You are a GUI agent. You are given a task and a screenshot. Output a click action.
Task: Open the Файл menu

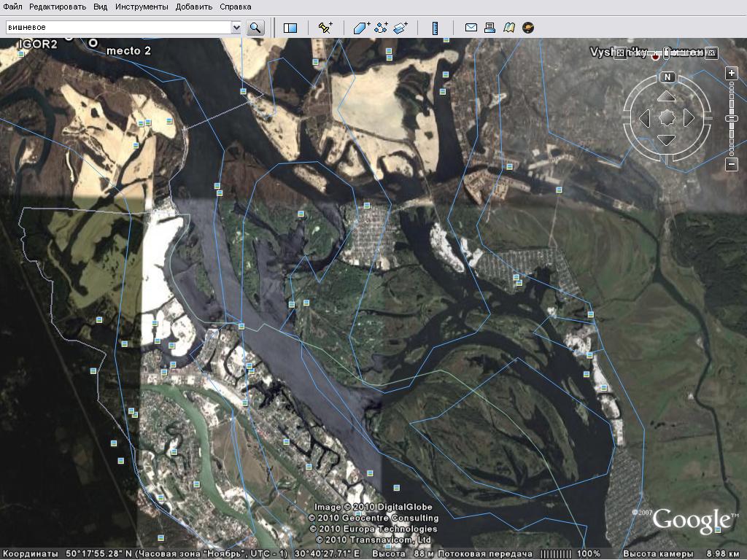pos(12,7)
